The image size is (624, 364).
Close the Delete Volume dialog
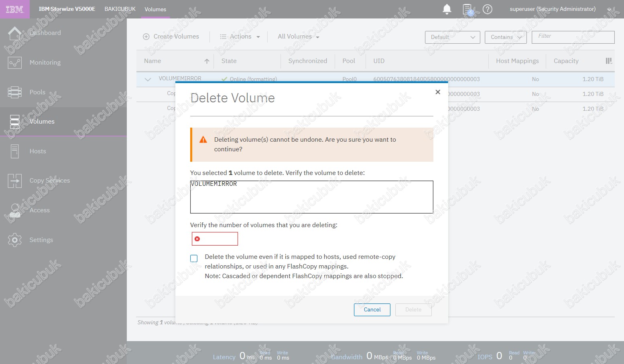[x=438, y=92]
